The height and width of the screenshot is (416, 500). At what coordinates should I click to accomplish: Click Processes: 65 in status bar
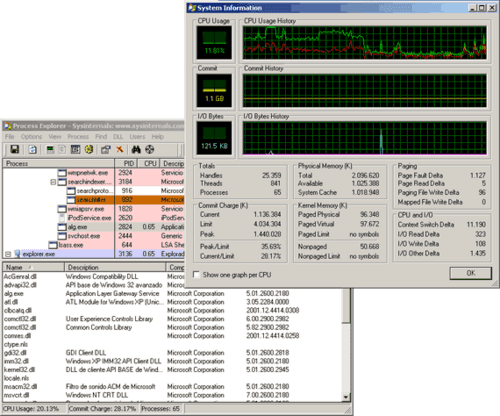click(x=161, y=409)
